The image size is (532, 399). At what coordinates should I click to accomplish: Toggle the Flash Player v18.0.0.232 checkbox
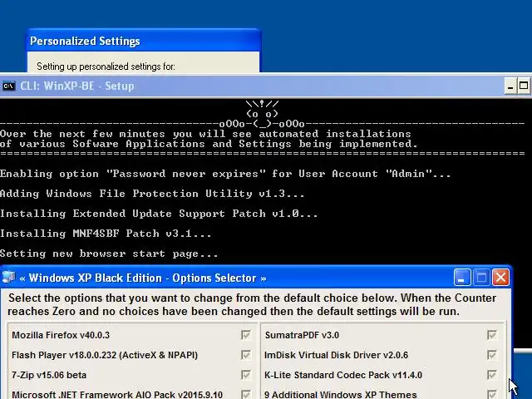246,355
